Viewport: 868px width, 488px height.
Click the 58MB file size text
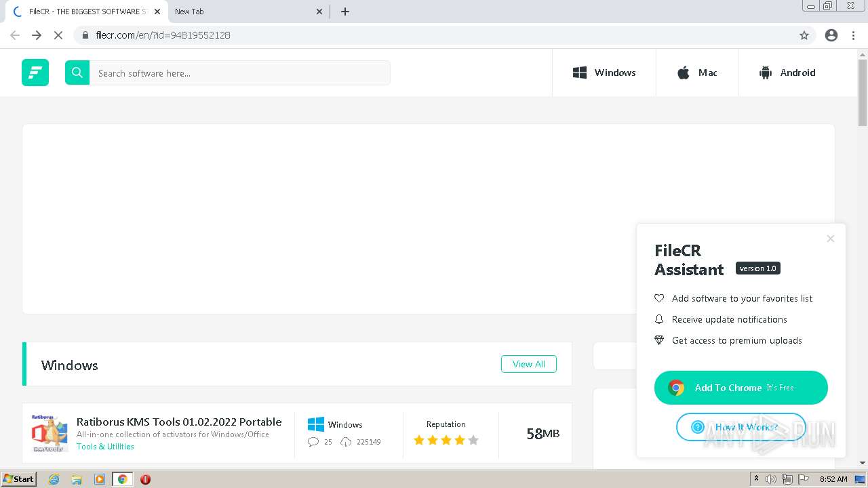point(542,434)
